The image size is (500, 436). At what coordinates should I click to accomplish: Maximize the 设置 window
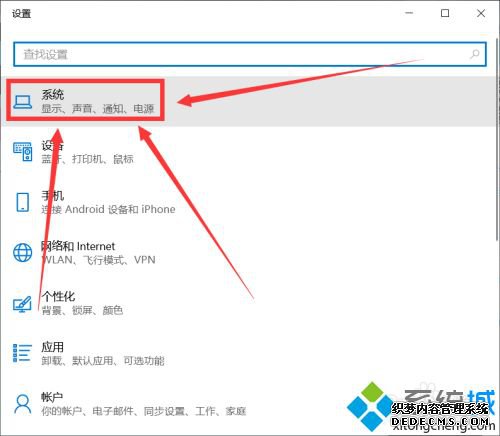[445, 13]
